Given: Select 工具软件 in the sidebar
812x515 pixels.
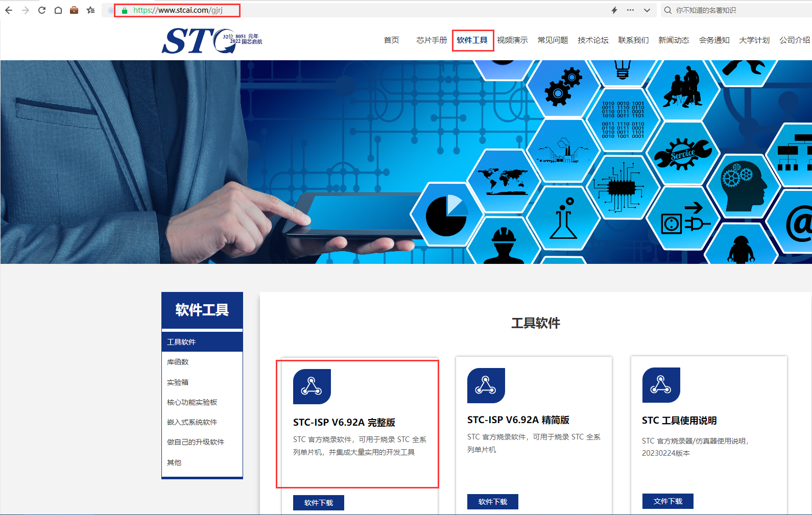Looking at the screenshot, I should [x=202, y=342].
